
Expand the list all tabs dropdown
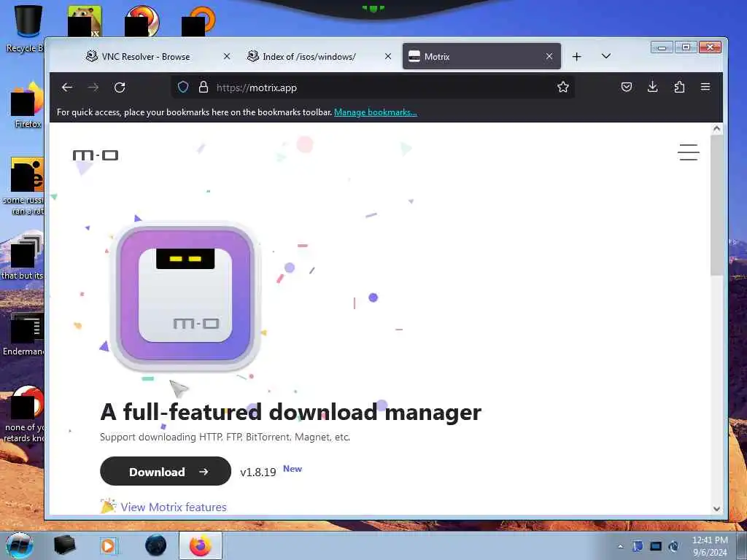(606, 56)
